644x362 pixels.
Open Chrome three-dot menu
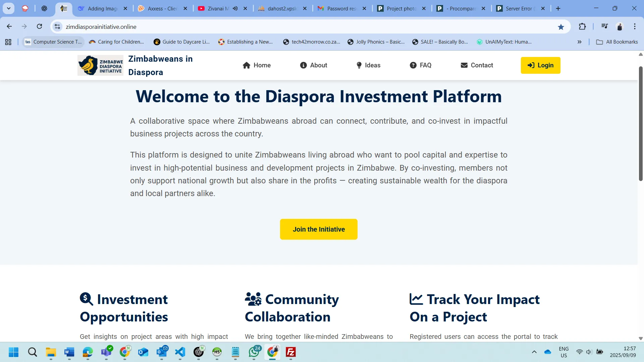tap(635, 26)
